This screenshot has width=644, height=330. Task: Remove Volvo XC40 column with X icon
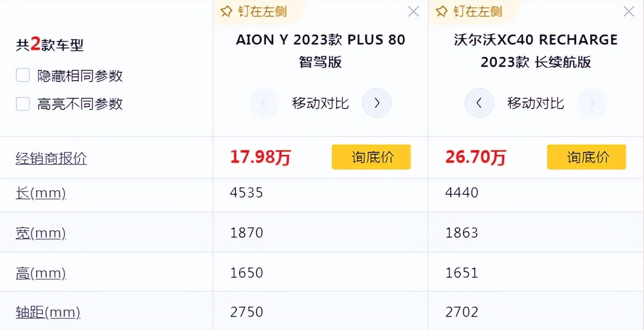point(629,12)
